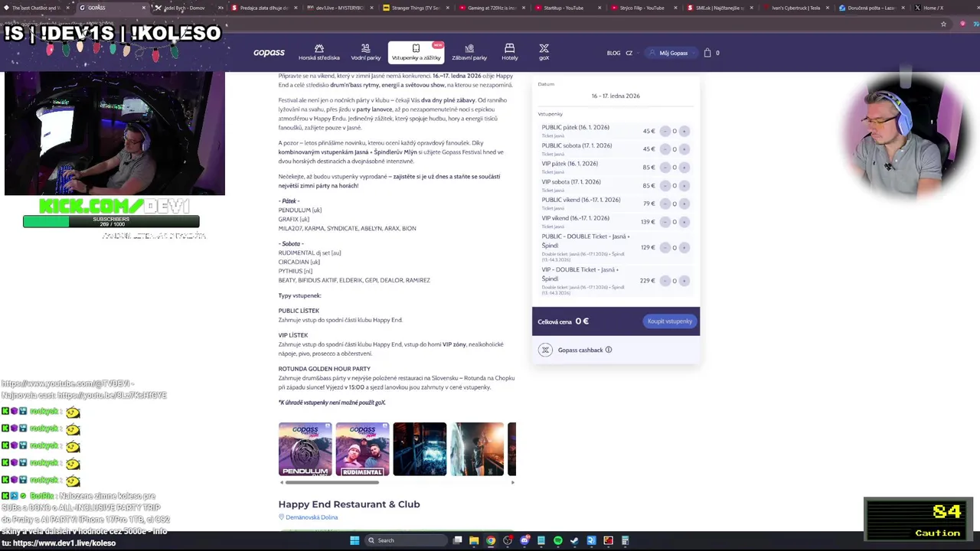Increase VIP sobota ticket quantity
Image resolution: width=980 pixels, height=551 pixels.
tap(684, 185)
